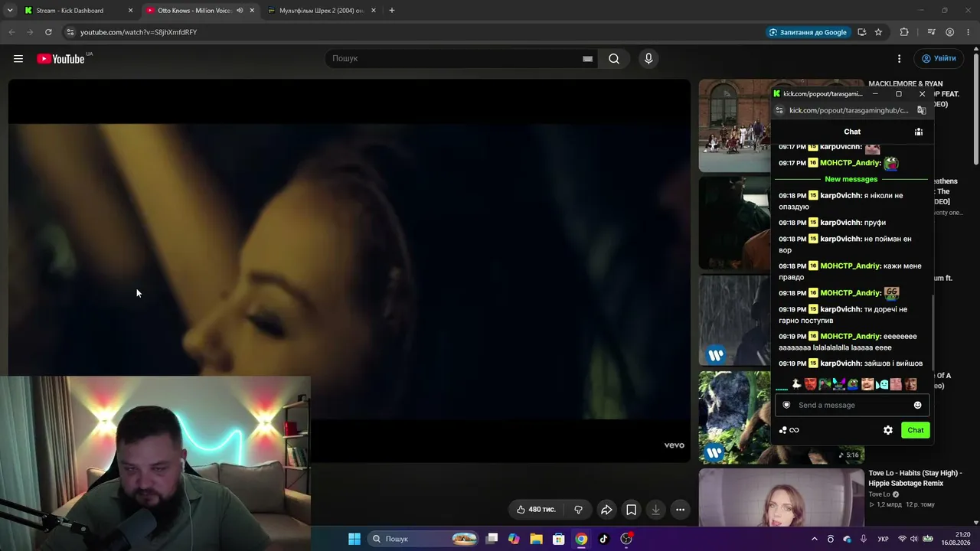Open emoji picker in Kick chat
980x551 pixels.
[x=917, y=405]
